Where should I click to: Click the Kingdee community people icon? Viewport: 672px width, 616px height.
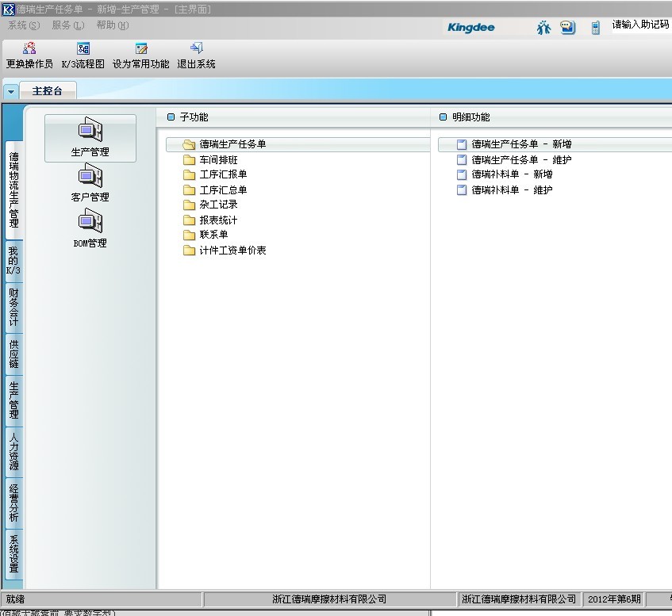point(543,28)
